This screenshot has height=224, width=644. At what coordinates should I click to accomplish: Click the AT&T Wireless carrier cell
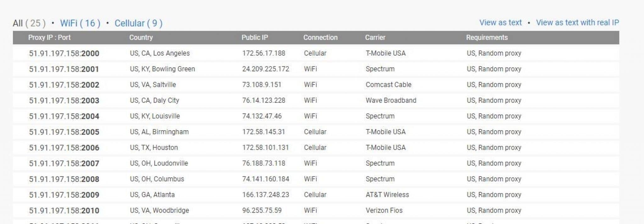coord(387,195)
